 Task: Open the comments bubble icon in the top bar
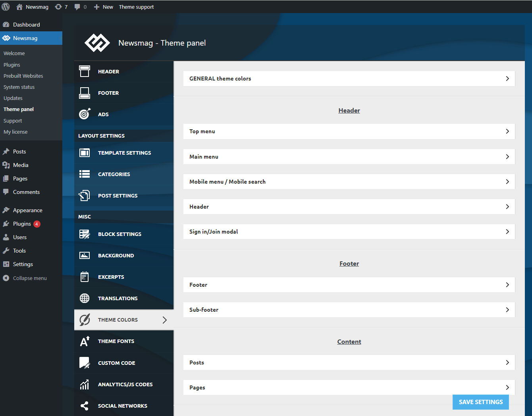point(77,7)
